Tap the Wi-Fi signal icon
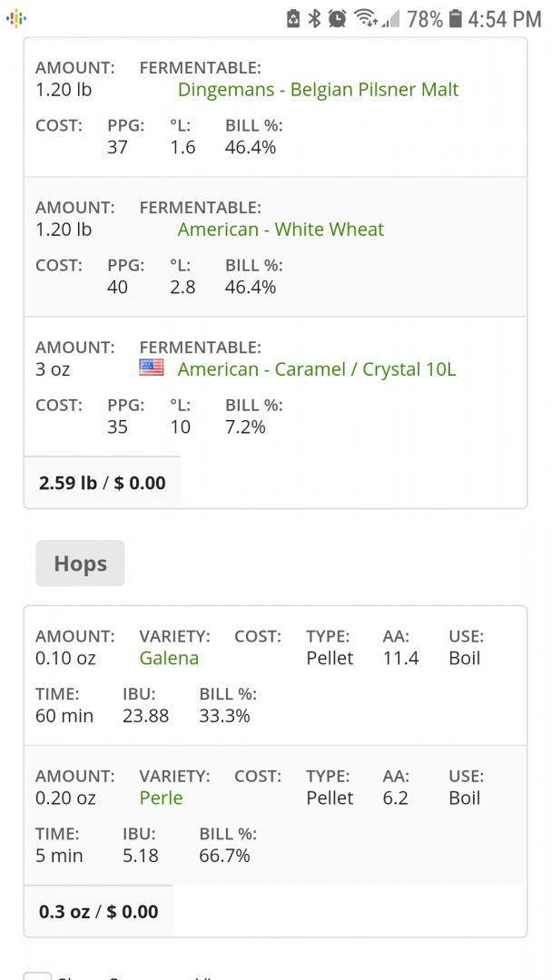Viewport: 551px width, 980px height. pos(366,19)
